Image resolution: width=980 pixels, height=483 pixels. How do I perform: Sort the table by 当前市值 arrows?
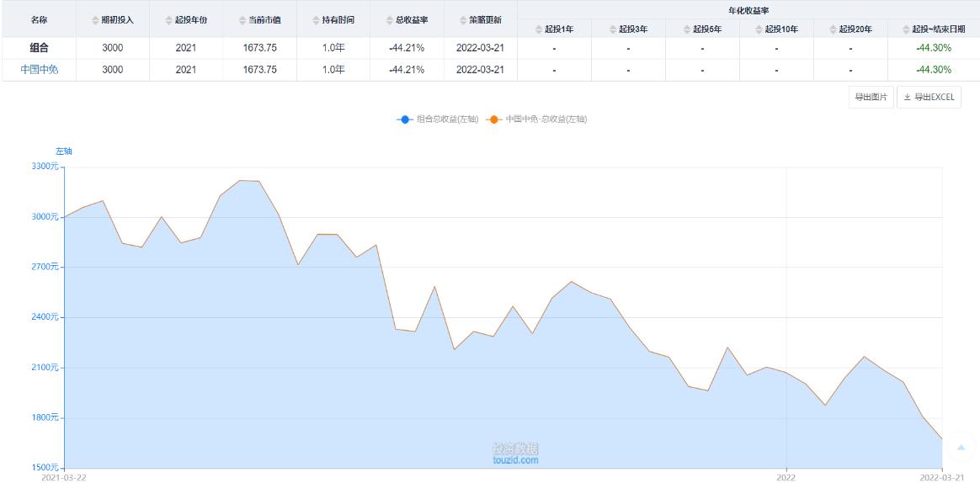[242, 20]
